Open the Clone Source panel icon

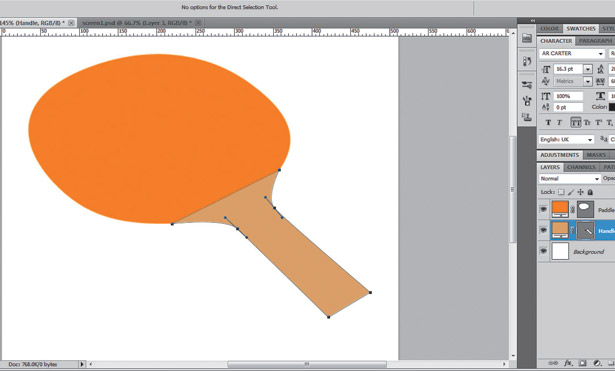pyautogui.click(x=527, y=117)
